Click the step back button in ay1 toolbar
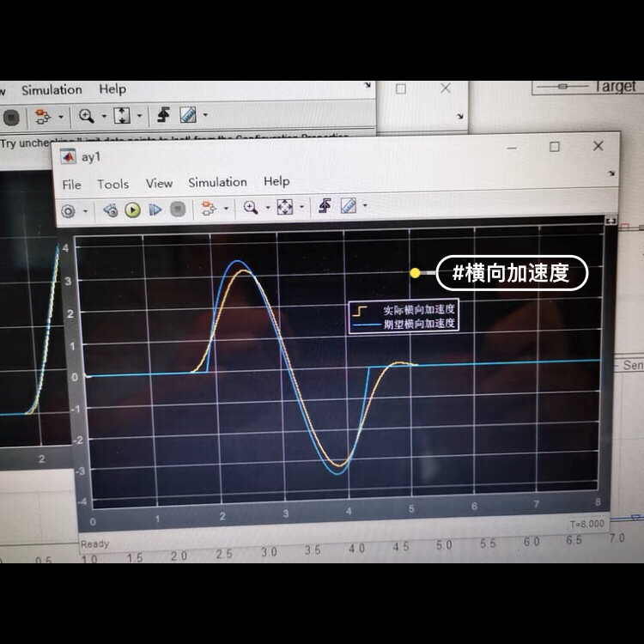644x644 pixels. (x=111, y=210)
